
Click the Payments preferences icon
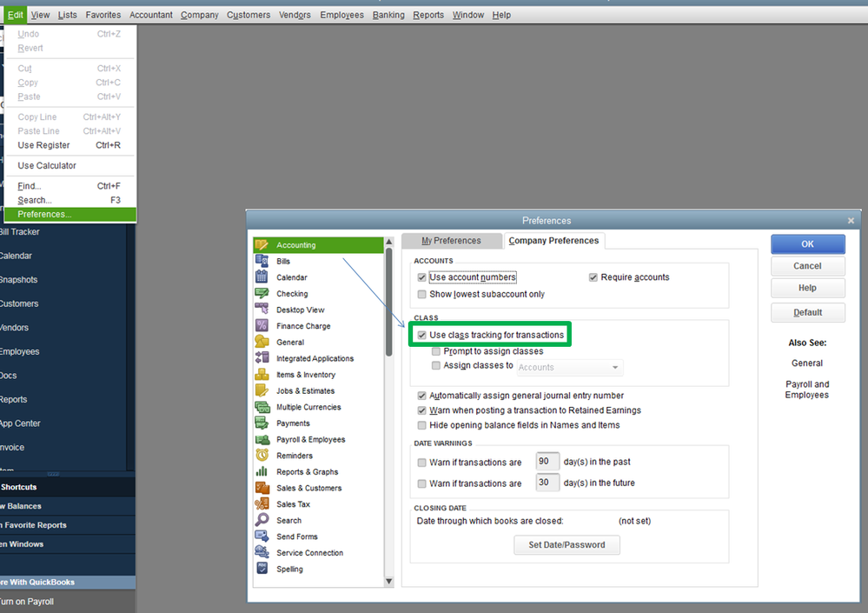click(262, 423)
